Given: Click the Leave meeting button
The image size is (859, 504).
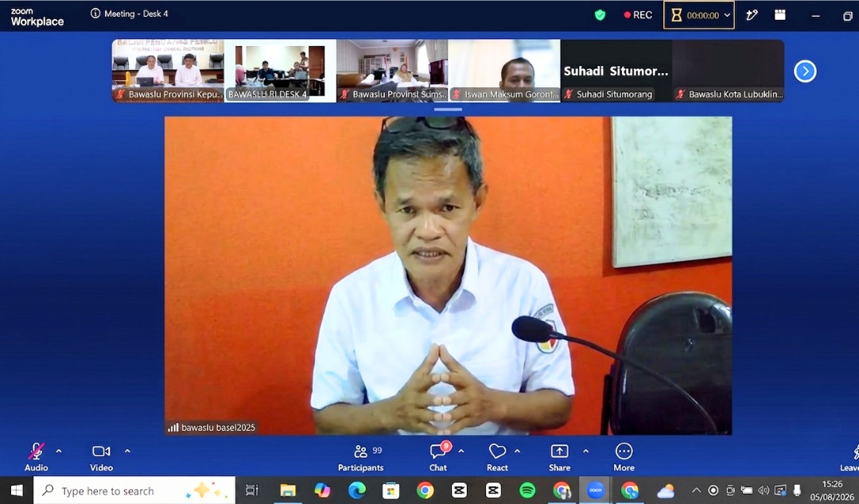Looking at the screenshot, I should coord(849,457).
